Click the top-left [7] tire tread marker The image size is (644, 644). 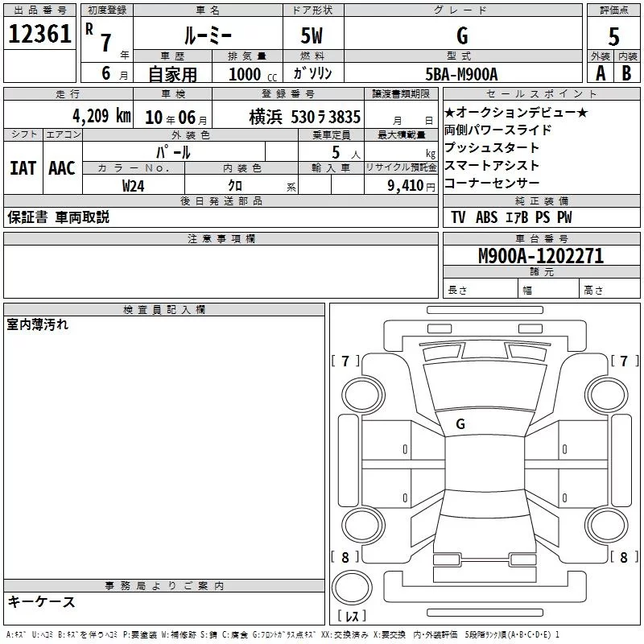click(x=345, y=361)
